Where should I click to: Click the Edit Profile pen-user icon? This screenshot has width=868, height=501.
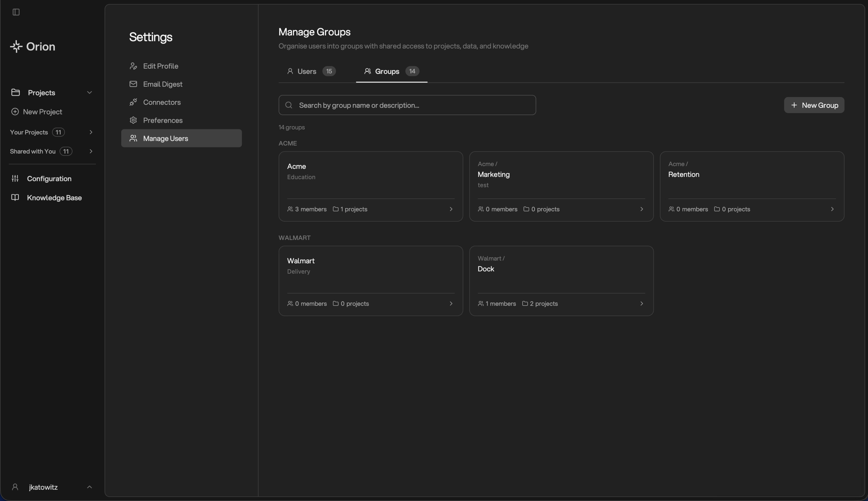click(133, 66)
